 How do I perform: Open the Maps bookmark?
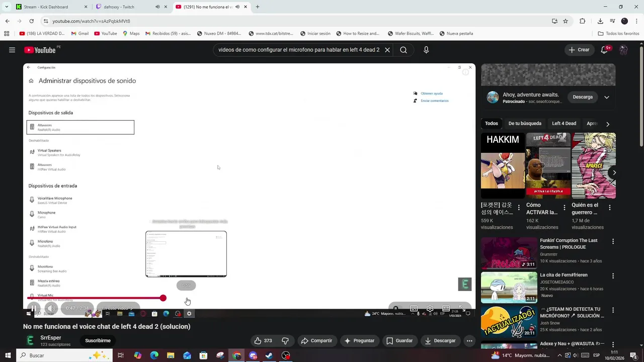[x=131, y=34]
